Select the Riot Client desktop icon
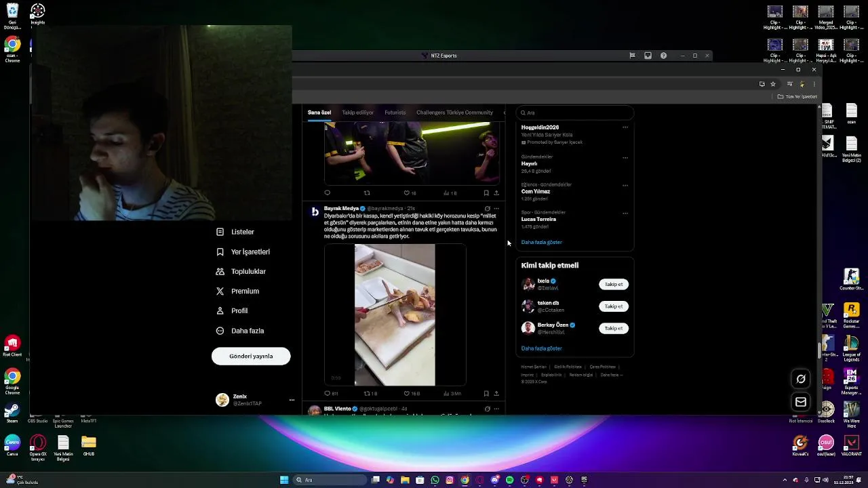 click(12, 346)
